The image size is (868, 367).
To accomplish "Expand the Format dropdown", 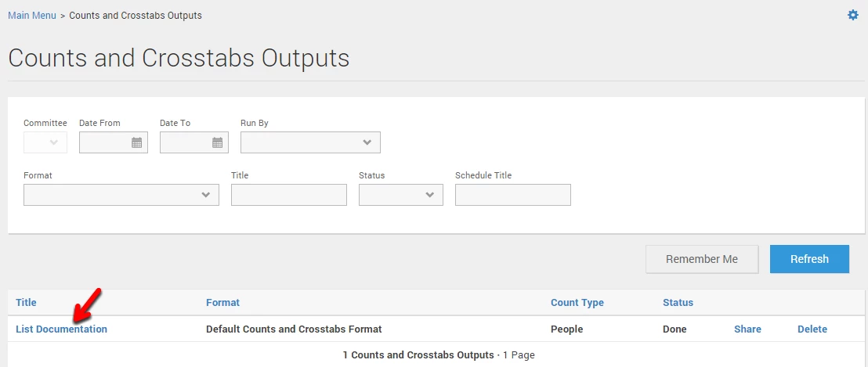I will tap(121, 195).
